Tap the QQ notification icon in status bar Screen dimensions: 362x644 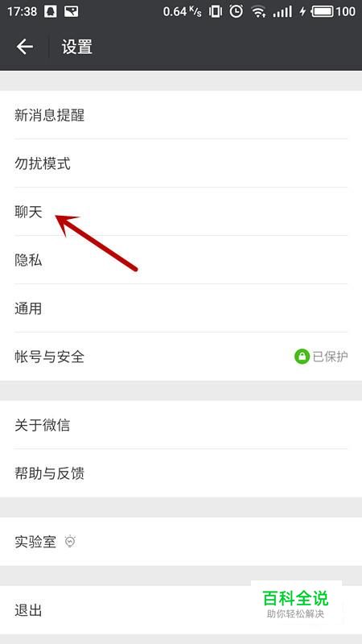pos(51,11)
